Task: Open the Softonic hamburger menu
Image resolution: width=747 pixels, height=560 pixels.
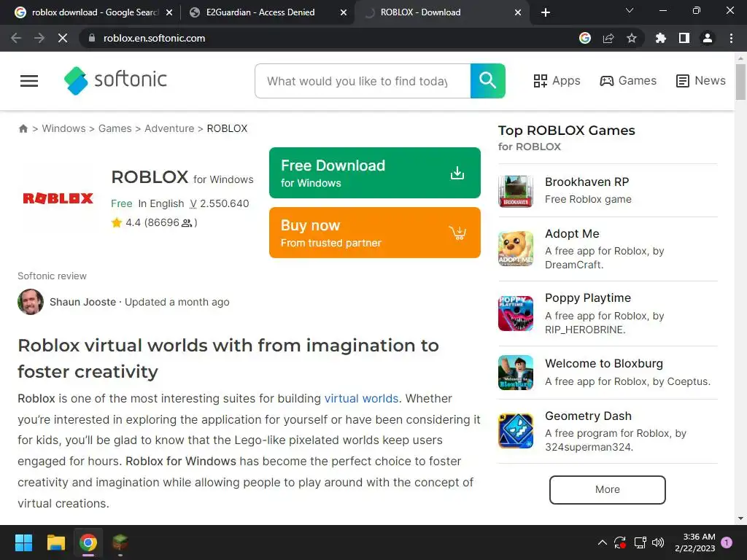Action: 29,81
